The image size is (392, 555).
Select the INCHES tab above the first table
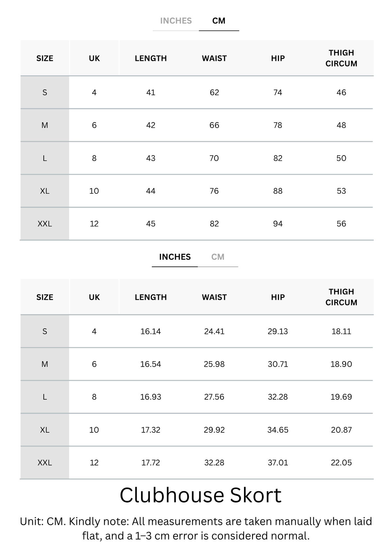pyautogui.click(x=176, y=21)
